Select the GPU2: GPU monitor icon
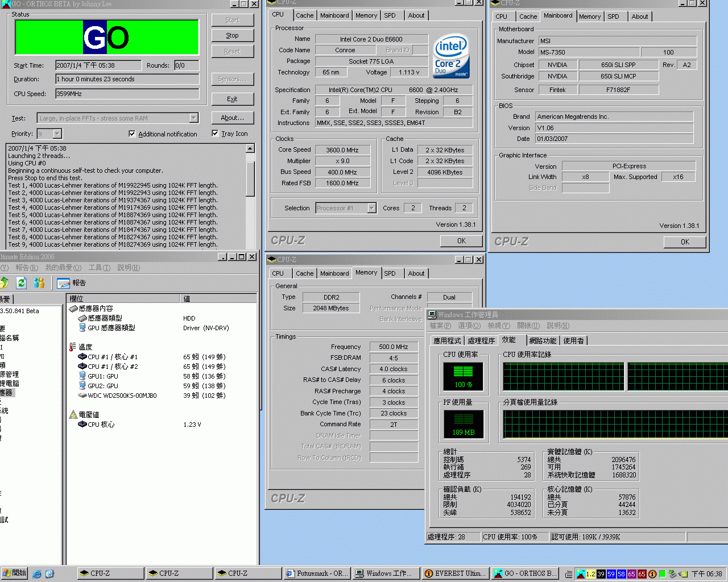 82,386
